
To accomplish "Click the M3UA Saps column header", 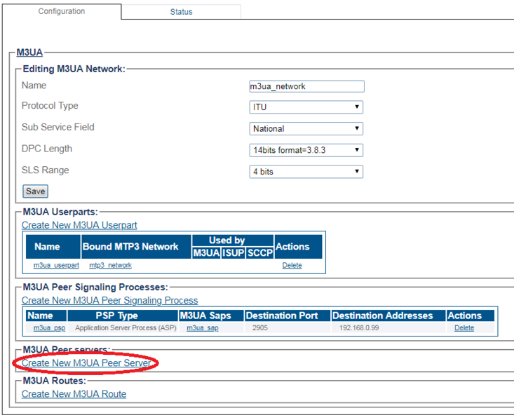I will [x=211, y=316].
